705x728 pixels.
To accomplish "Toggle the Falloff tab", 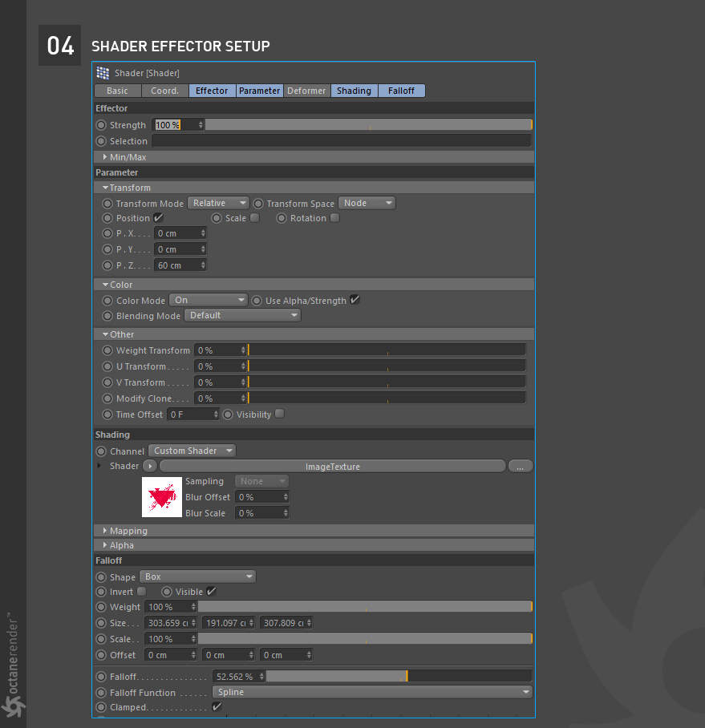I will [402, 91].
